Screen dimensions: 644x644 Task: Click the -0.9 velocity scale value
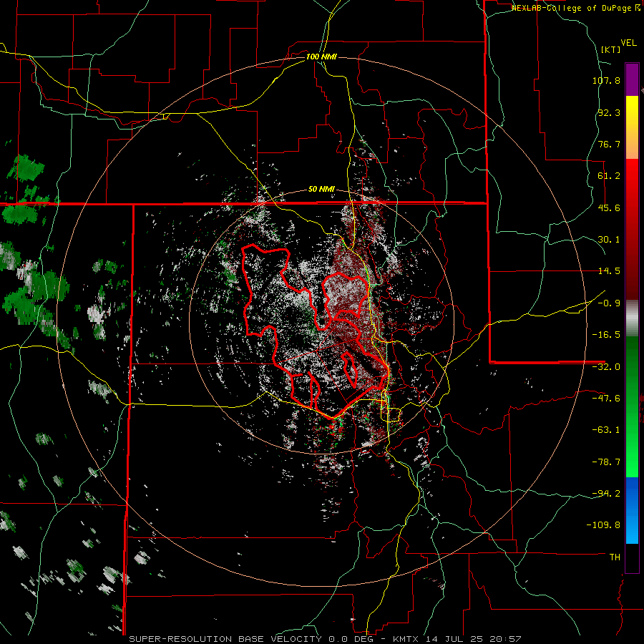(x=609, y=303)
